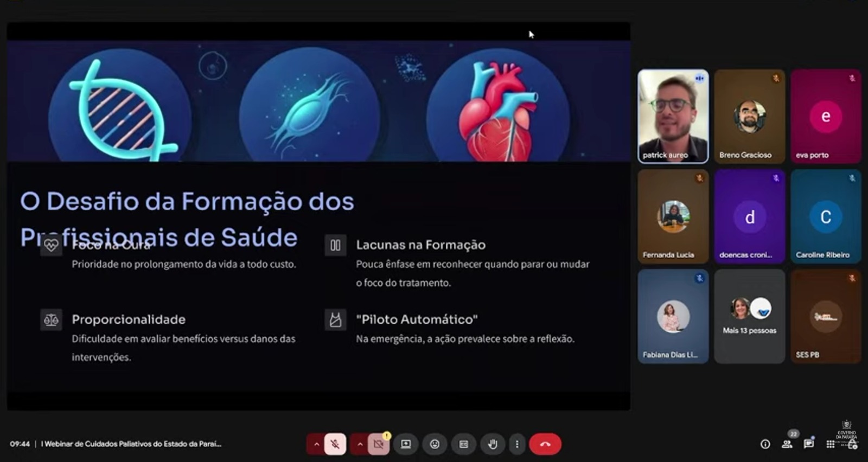Viewport: 868px width, 462px height.
Task: Unmute the microphone
Action: coord(335,444)
